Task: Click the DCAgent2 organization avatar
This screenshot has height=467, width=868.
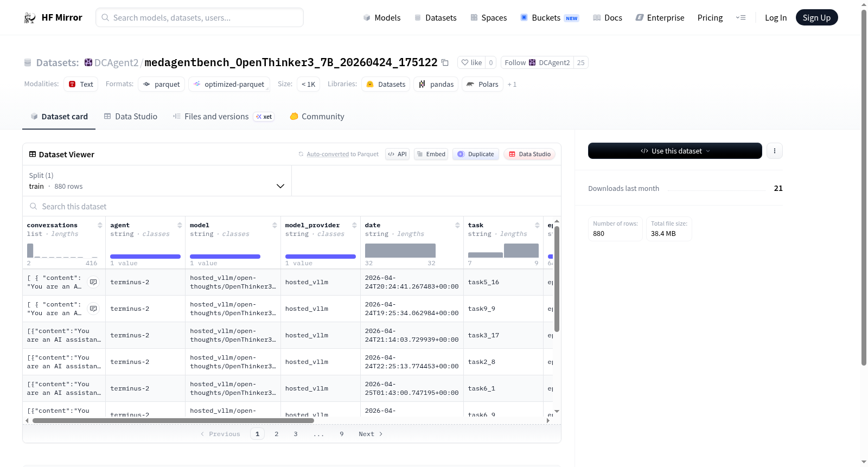Action: click(88, 62)
